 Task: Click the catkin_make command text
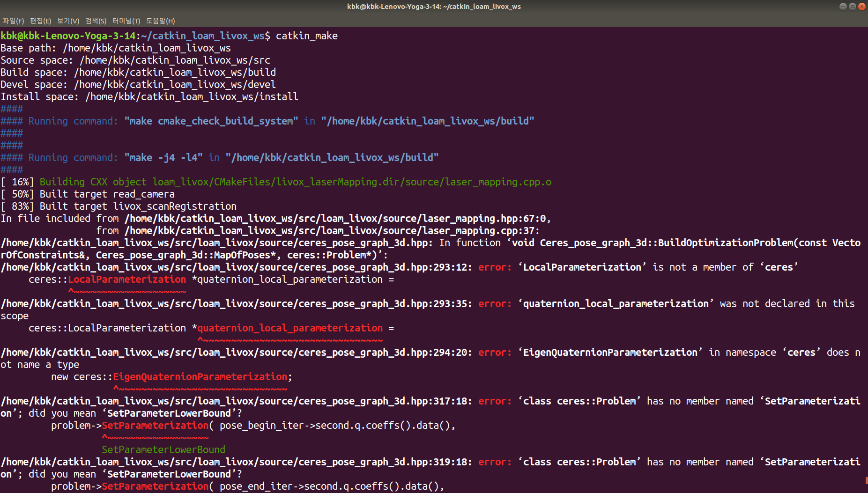click(306, 36)
